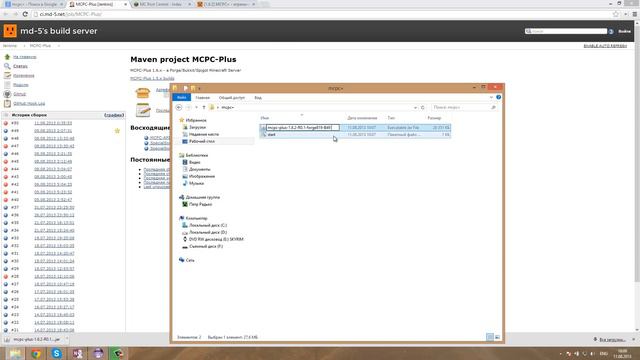Click the ENABLE AUTO REFRESH link
The width and height of the screenshot is (640, 360).
605,46
